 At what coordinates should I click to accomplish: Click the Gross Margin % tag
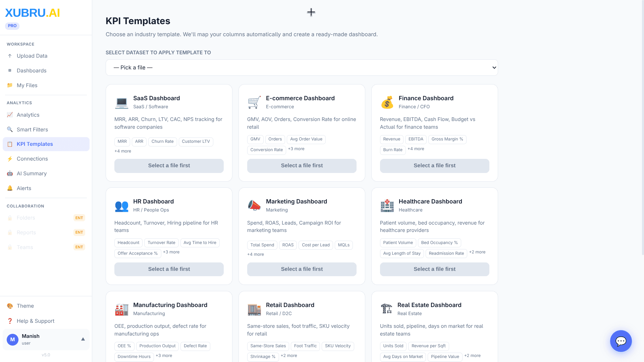[447, 139]
